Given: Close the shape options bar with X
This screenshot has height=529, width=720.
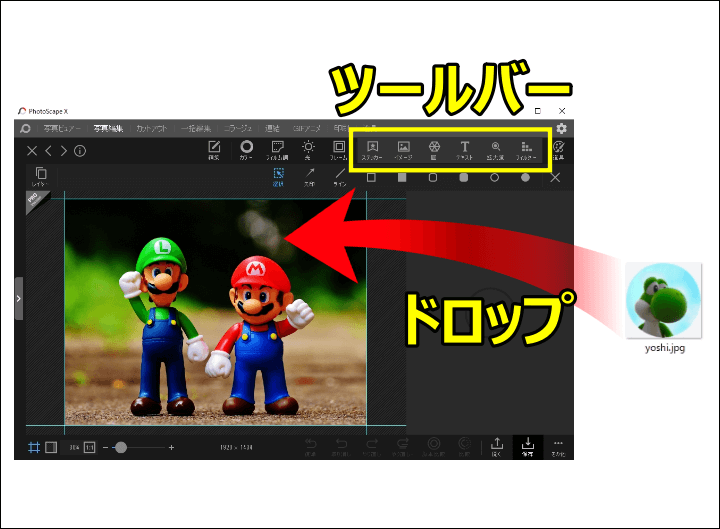Looking at the screenshot, I should (555, 177).
